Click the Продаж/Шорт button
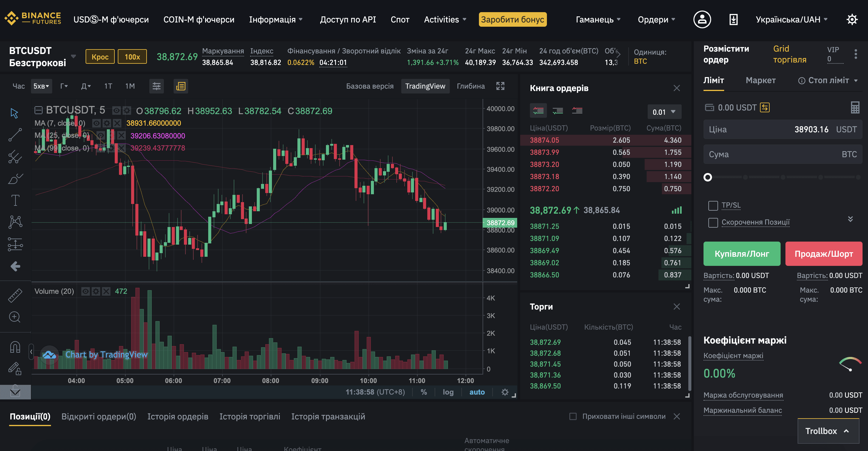Screen dimensions: 868x451 823,253
